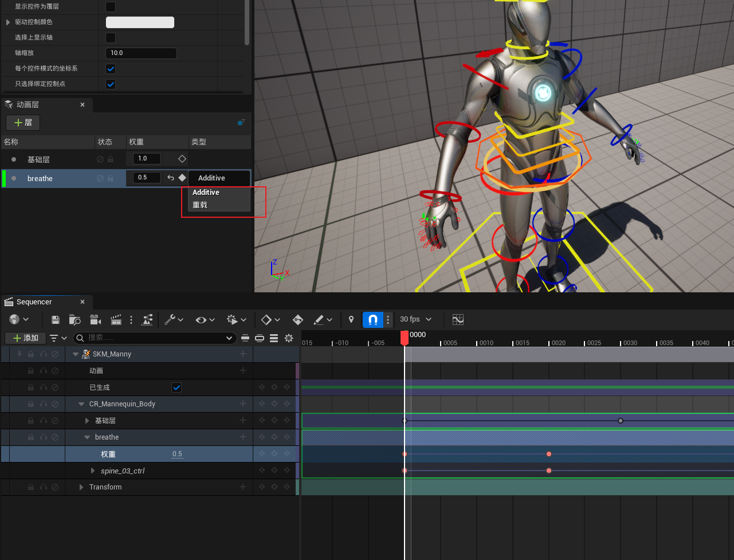Open the wrench actions menu
734x560 pixels.
pyautogui.click(x=174, y=320)
